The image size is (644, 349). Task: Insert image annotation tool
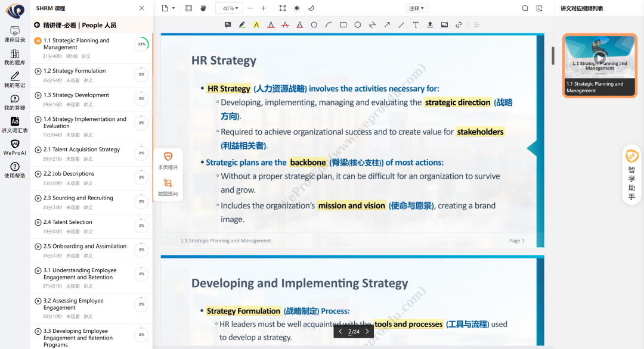tap(444, 25)
